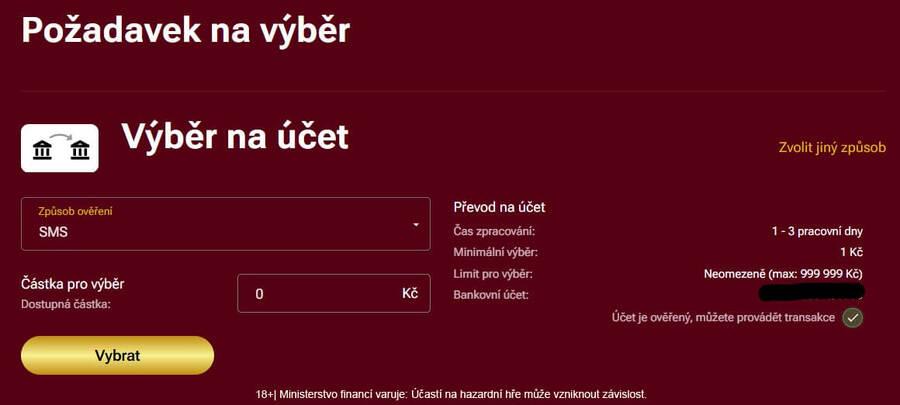Click the Účet je ověřený status text
This screenshot has height=405, width=900.
(723, 317)
